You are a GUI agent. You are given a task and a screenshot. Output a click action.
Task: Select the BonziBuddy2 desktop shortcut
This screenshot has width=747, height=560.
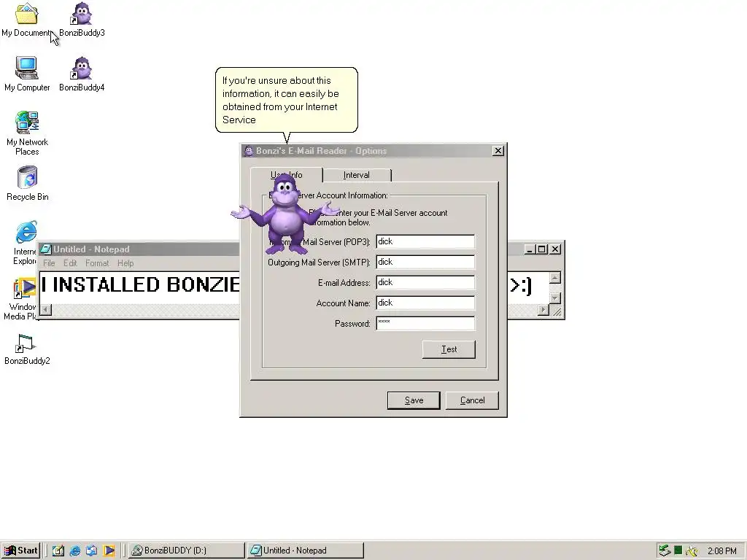(27, 349)
